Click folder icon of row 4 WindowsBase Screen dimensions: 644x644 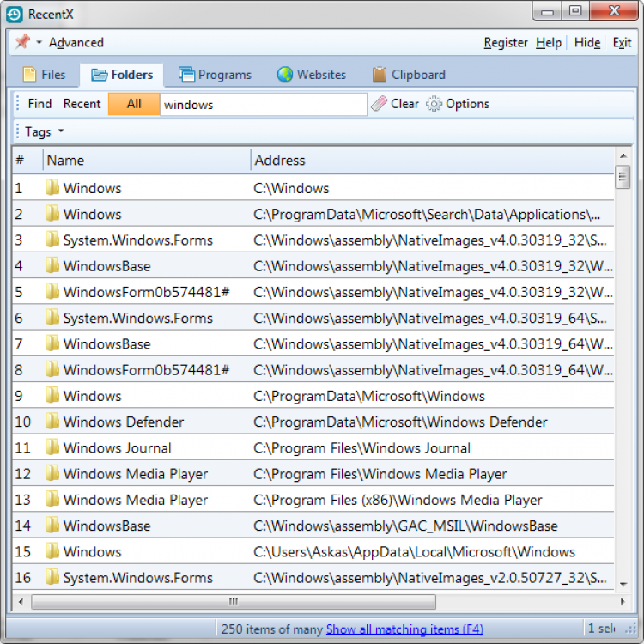tap(52, 265)
